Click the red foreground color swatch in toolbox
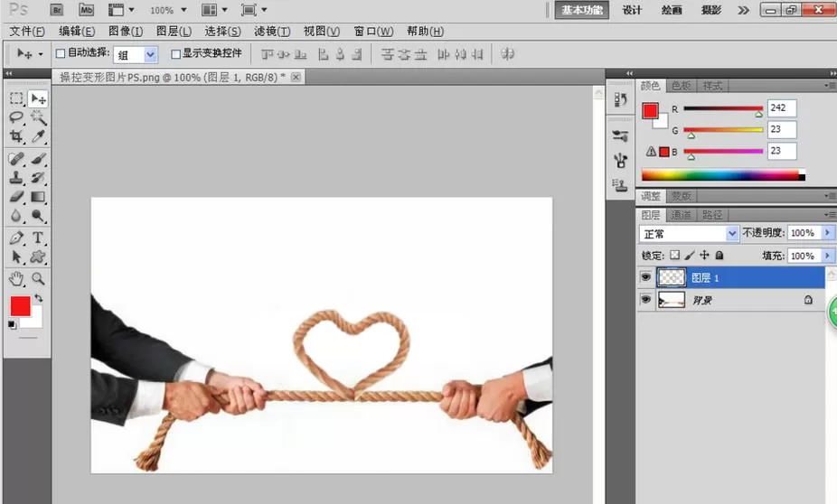 tap(20, 306)
